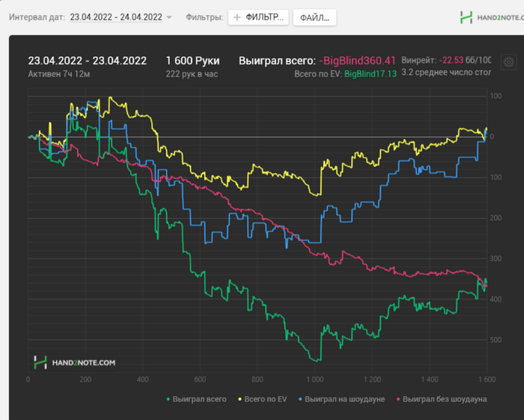Viewport: 524px width, 420px height.
Task: Click the y-axis label 100 at top
Action: coord(496,96)
